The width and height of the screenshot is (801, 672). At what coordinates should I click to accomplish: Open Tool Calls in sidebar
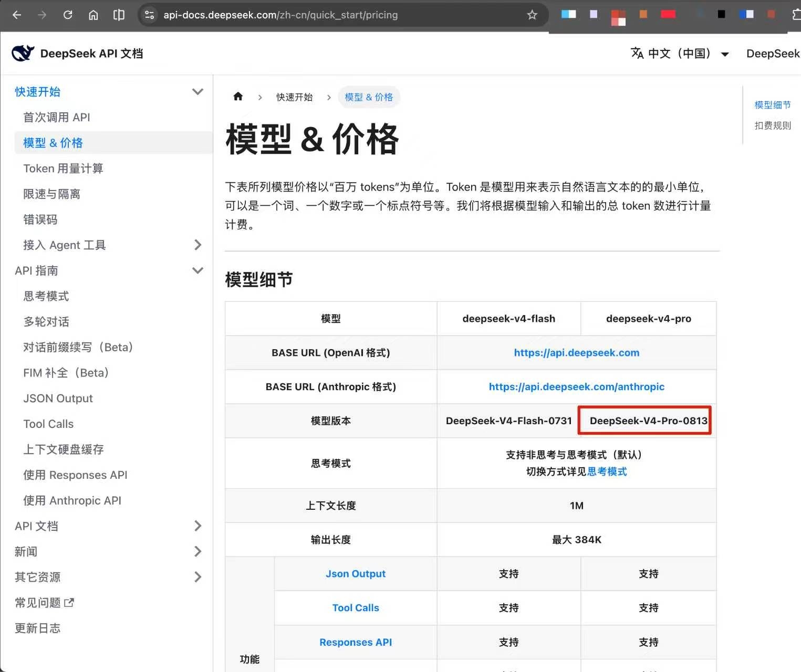(x=48, y=424)
